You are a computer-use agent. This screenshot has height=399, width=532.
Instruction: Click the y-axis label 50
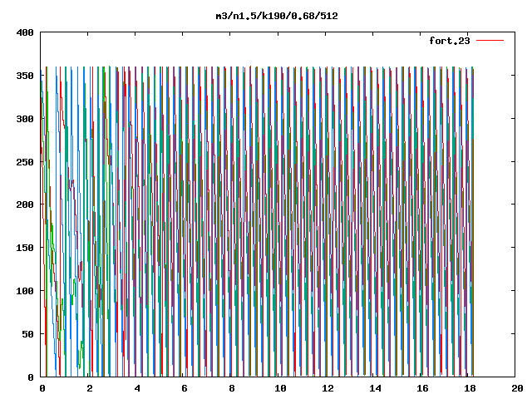27,334
